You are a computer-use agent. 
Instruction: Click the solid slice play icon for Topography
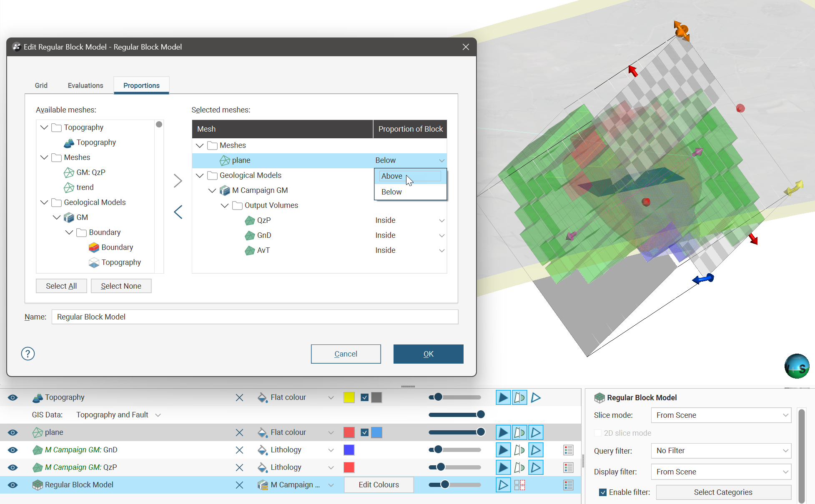pyautogui.click(x=503, y=397)
